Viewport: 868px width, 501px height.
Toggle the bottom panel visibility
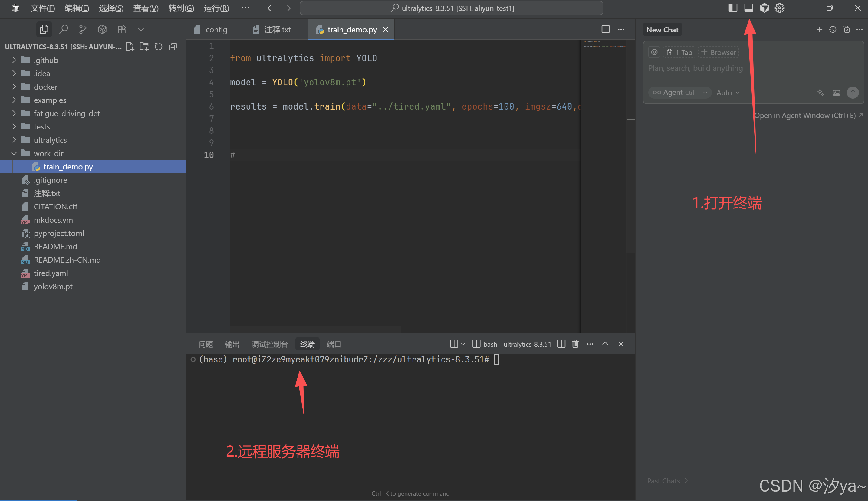(748, 8)
